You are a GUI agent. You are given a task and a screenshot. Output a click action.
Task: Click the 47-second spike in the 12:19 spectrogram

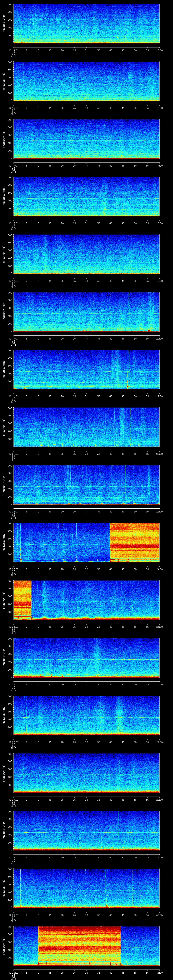129,311
